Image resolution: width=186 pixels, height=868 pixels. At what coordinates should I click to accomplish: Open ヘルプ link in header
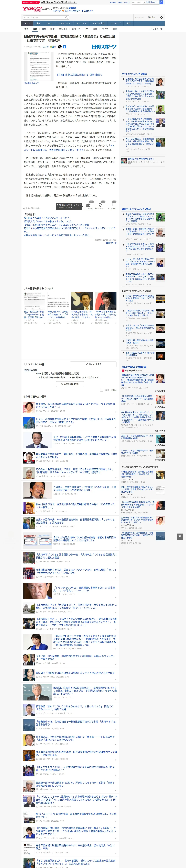coord(127,2)
